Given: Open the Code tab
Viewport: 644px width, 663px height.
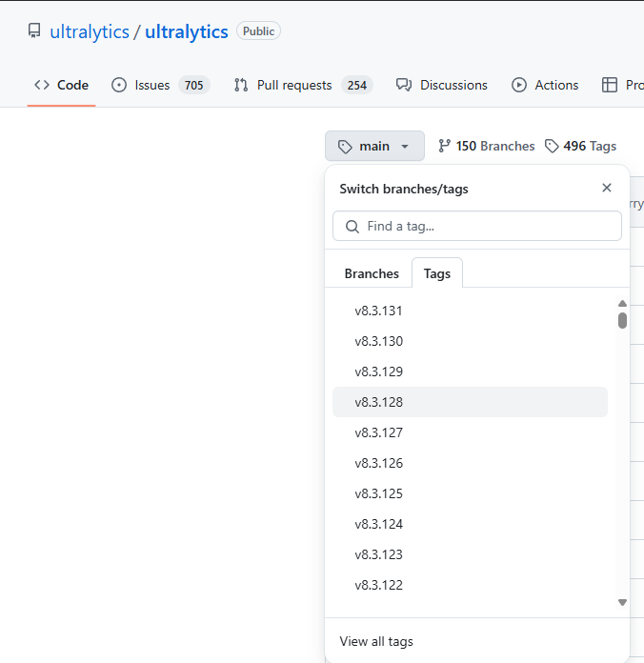Looking at the screenshot, I should [61, 85].
